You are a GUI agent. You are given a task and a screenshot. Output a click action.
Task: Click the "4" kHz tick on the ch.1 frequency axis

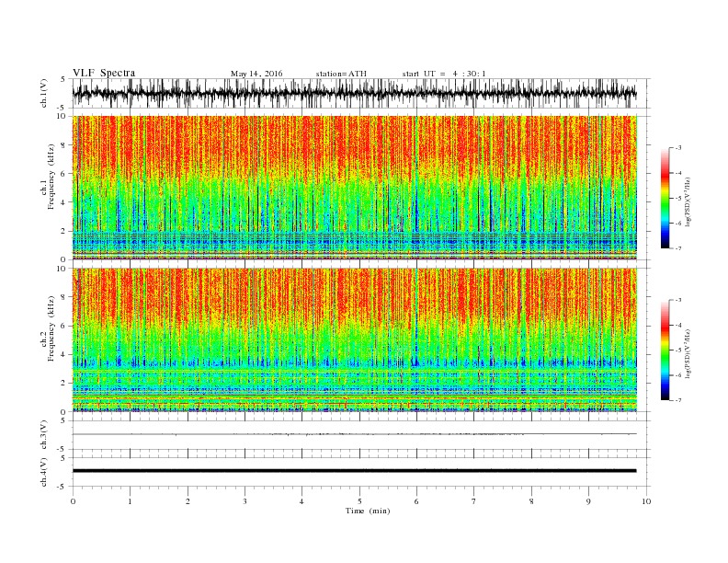64,202
